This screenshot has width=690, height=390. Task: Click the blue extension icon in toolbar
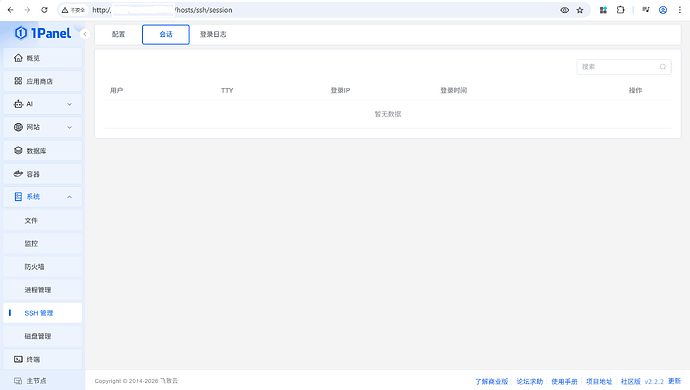point(603,10)
